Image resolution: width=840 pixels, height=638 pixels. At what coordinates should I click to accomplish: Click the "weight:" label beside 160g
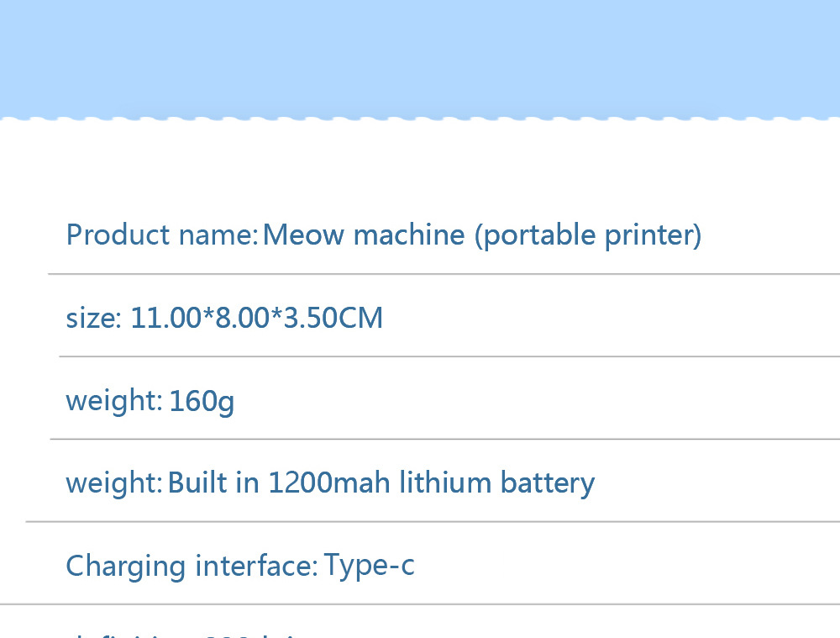[x=113, y=400]
